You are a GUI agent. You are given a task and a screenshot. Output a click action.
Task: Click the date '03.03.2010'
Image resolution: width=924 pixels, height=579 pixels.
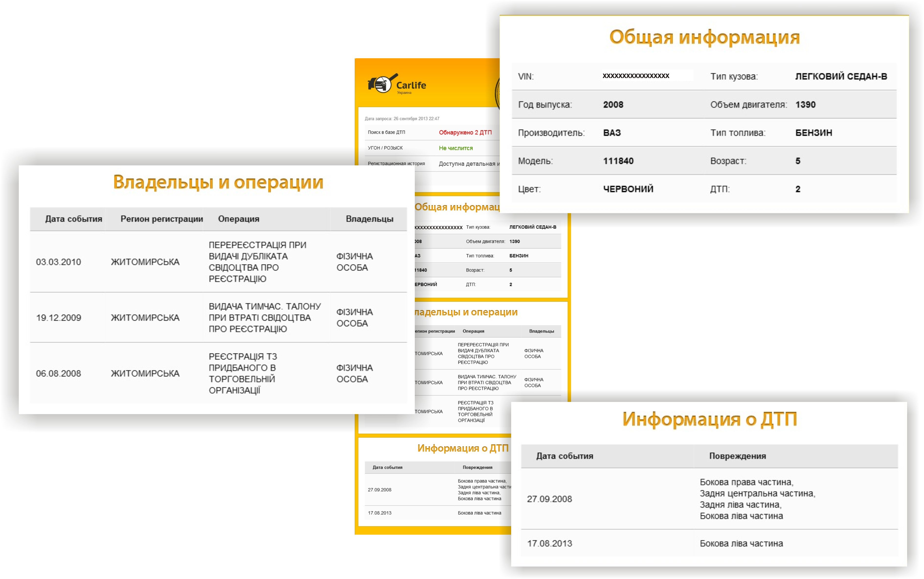58,262
